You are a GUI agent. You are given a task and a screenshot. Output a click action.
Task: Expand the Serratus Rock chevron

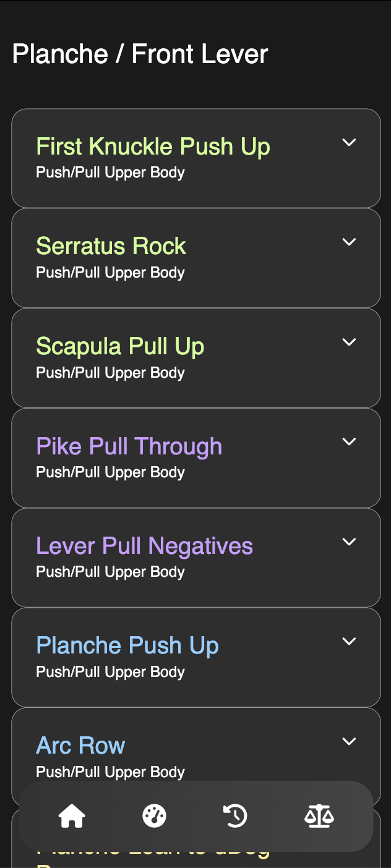tap(350, 242)
